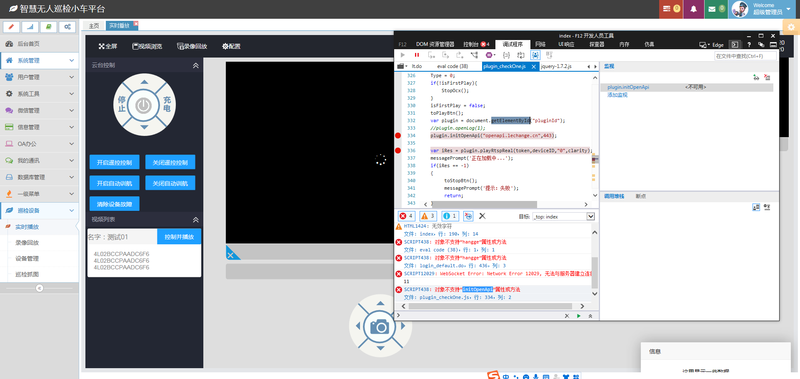Toggle breakpoint at line 334
Image resolution: width=800 pixels, height=379 pixels.
tap(398, 136)
